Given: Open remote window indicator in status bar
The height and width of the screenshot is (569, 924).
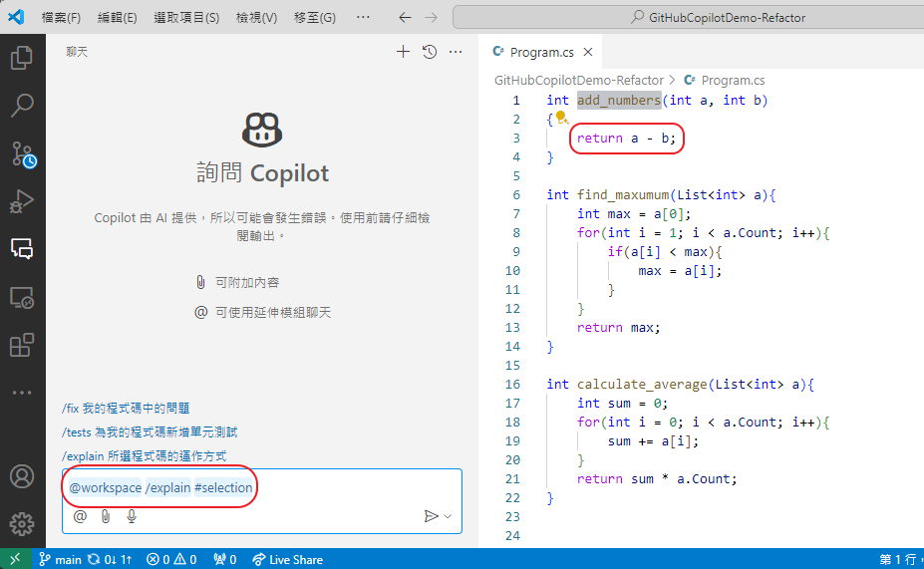Looking at the screenshot, I should coord(15,559).
